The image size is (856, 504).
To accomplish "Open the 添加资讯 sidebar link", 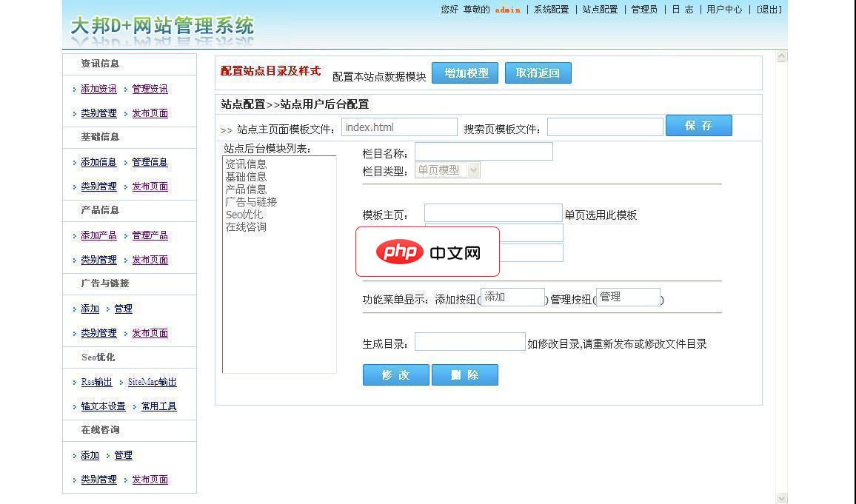I will (98, 88).
